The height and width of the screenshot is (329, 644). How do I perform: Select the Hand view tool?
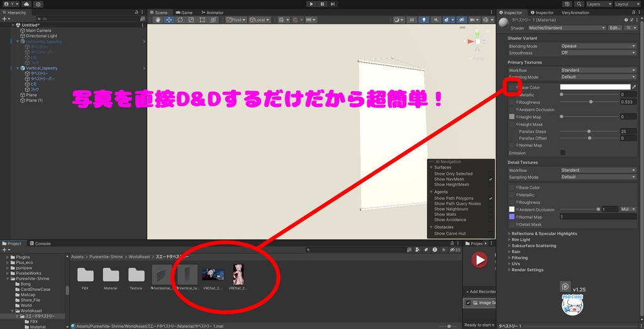pos(158,20)
